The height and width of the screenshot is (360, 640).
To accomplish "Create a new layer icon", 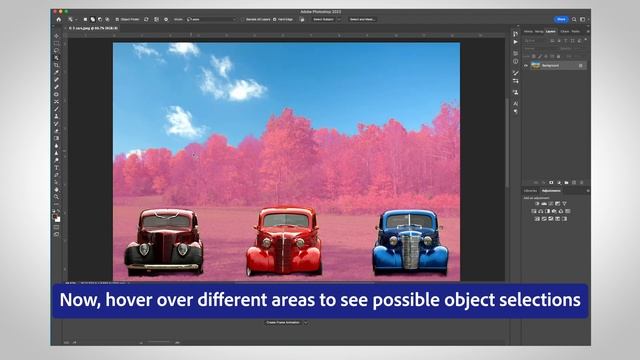I will (574, 182).
